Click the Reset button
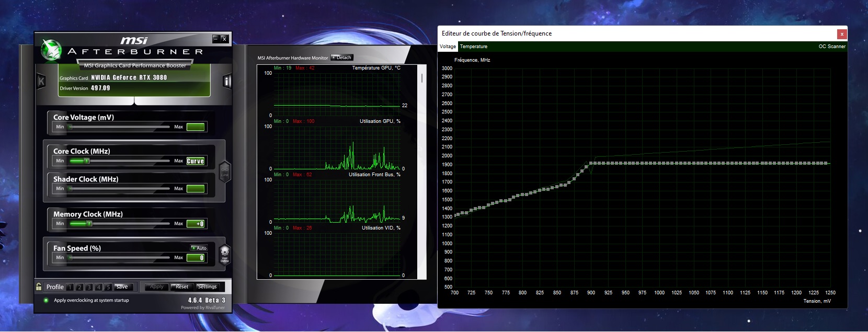The image size is (868, 332). 182,287
